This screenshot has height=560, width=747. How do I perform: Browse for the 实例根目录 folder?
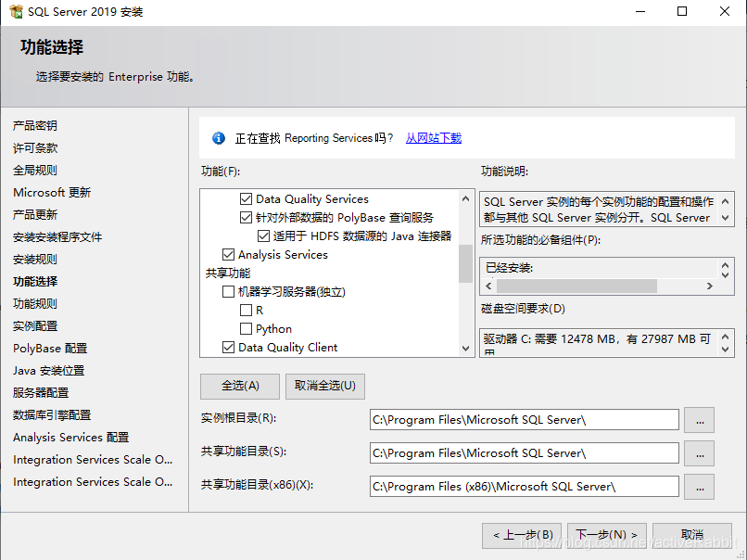[700, 420]
